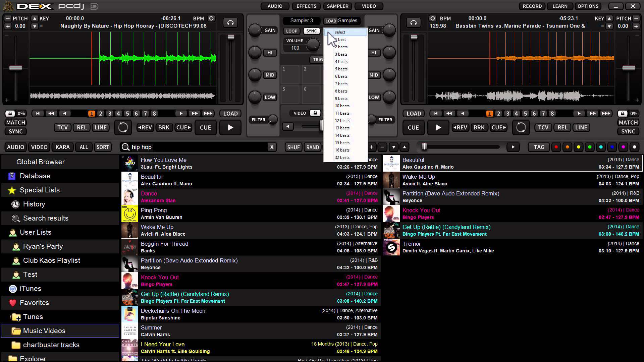Fast forward right deck triple arrow
Screen dimensions: 644x362
tap(606, 113)
